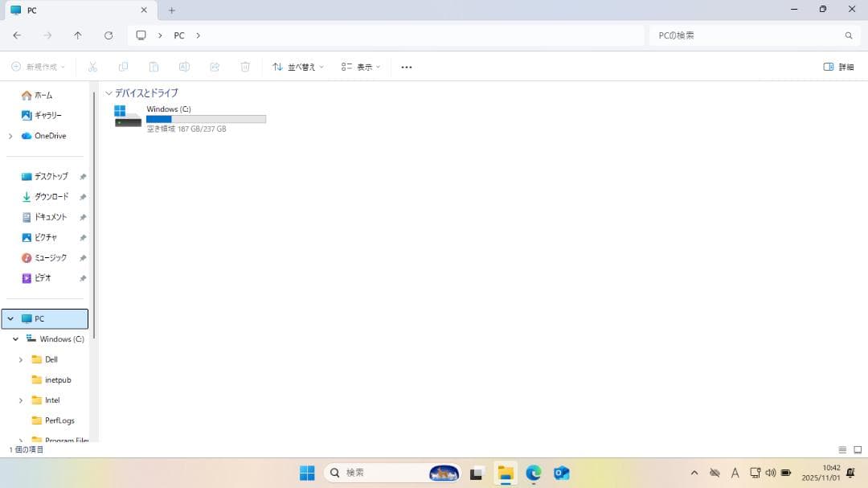This screenshot has width=868, height=488.
Task: Open the 'See more' three-dots menu
Action: coord(406,67)
